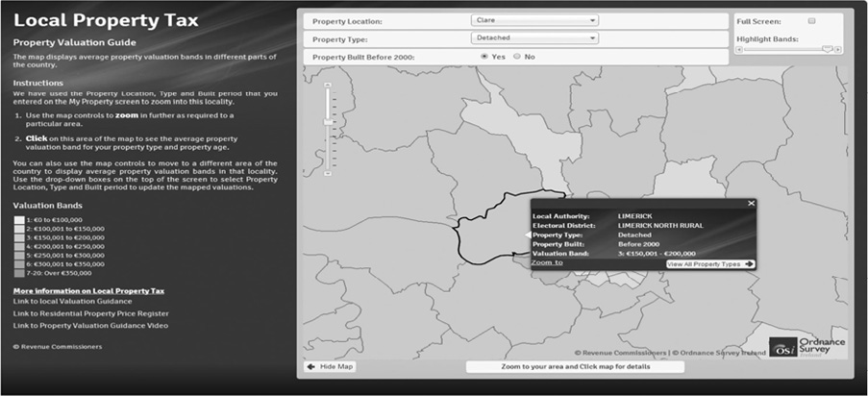Viewport: 868px width, 396px height.
Task: Open Link to Property Valuation Guidance Video
Action: (90, 325)
